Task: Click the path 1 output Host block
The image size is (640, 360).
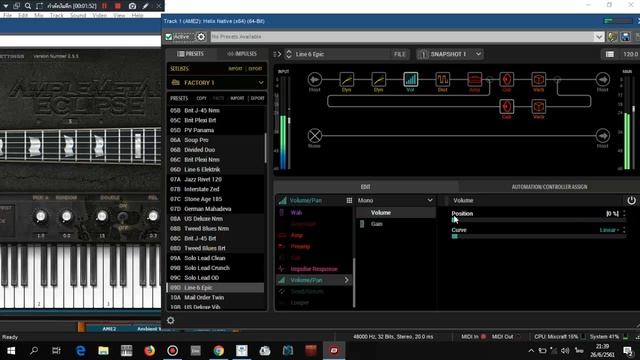Action: pos(602,79)
